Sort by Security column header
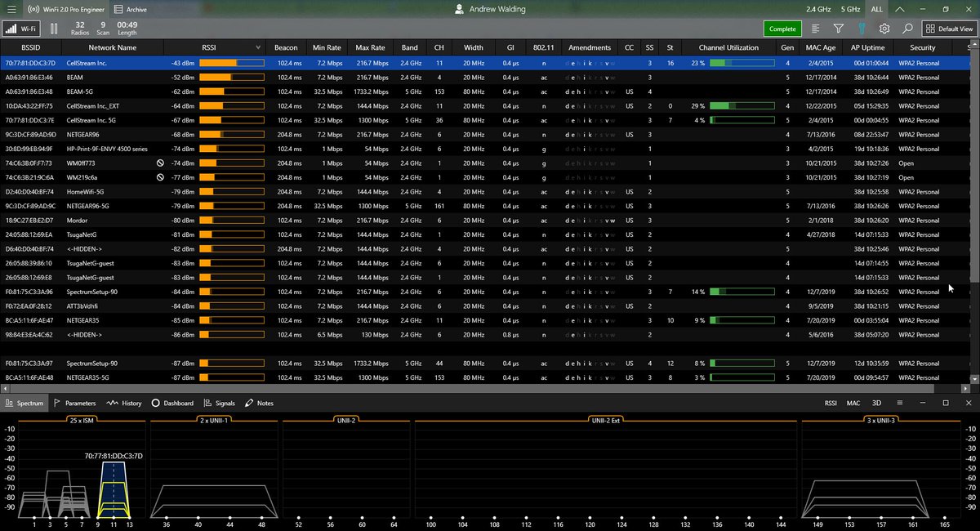The image size is (980, 531). (x=922, y=47)
